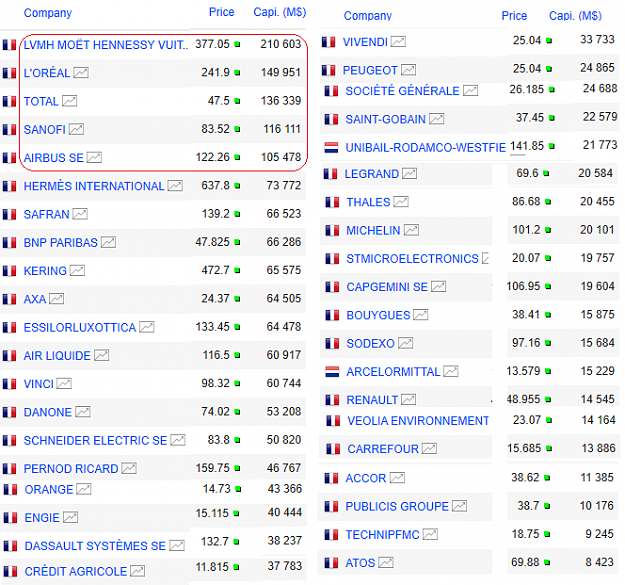Open the ARCELORMITTAL company link

click(x=393, y=372)
